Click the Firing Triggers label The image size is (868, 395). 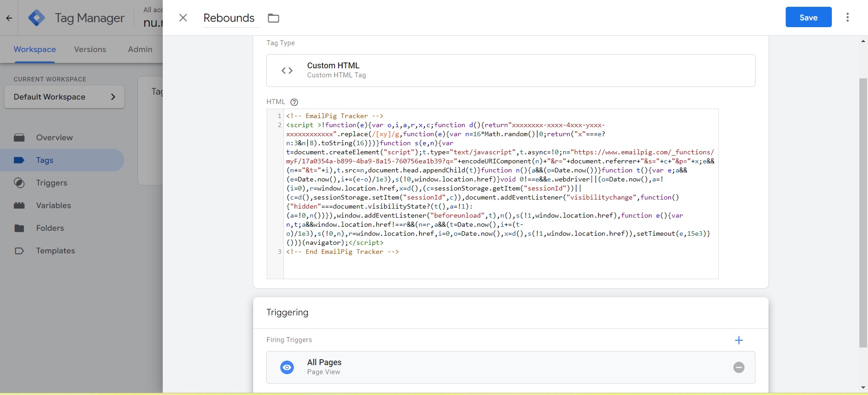click(x=289, y=340)
